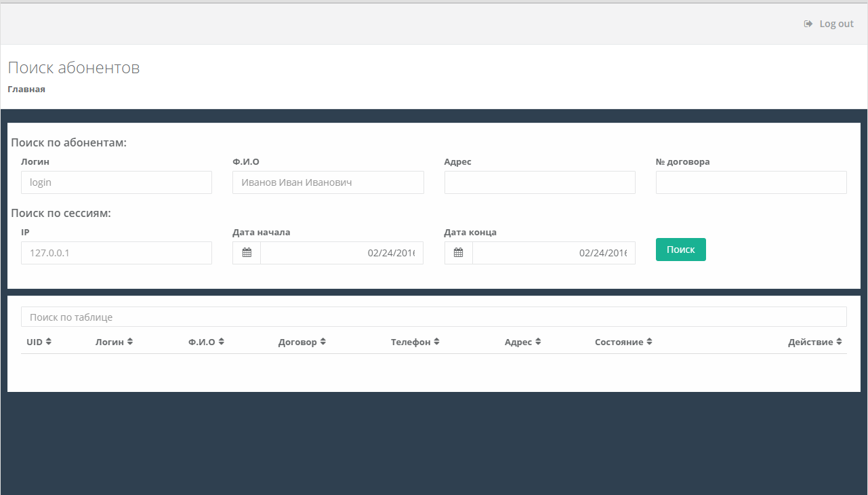
Task: Focus the Логин input field
Action: pyautogui.click(x=117, y=182)
